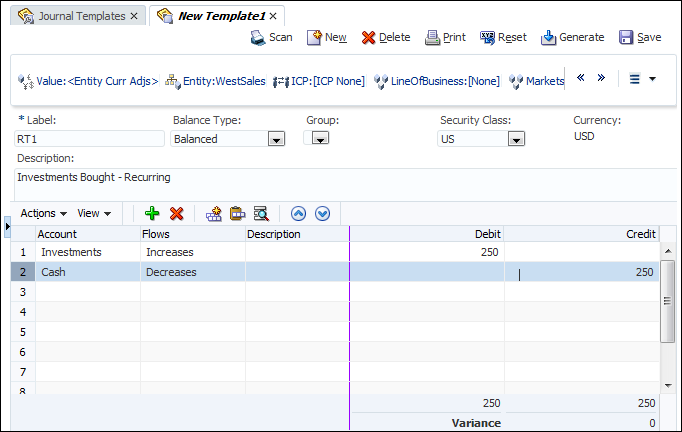Select row number 5 header
This screenshot has height=432, width=682.
pos(23,332)
